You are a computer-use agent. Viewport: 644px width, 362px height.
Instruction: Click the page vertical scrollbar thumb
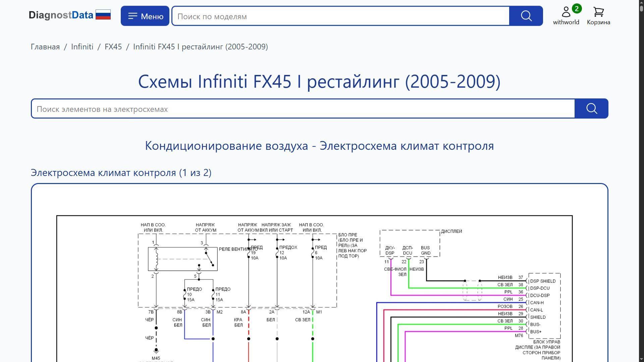click(641, 8)
